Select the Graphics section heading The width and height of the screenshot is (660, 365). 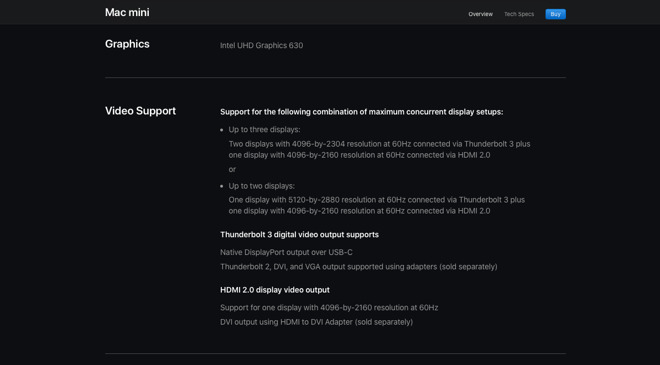(x=127, y=44)
